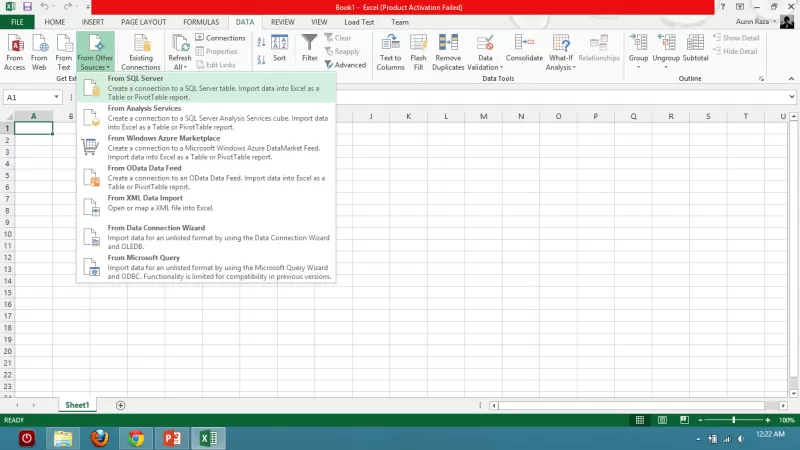Screen dimensions: 800x450
Task: Choose From OData Data Feed
Action: coord(207,177)
